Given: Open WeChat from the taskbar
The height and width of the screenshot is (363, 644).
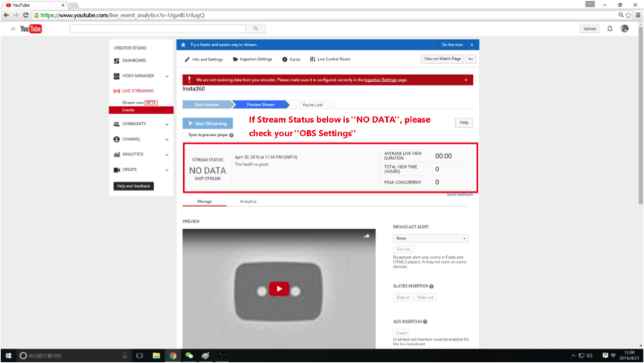Looking at the screenshot, I should [189, 356].
